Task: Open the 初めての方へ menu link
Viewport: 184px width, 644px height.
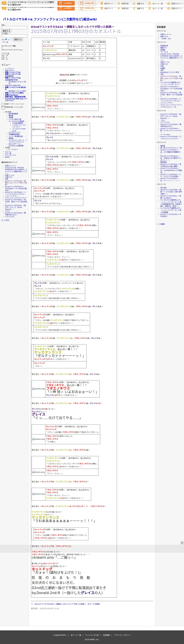Action: 9,70
